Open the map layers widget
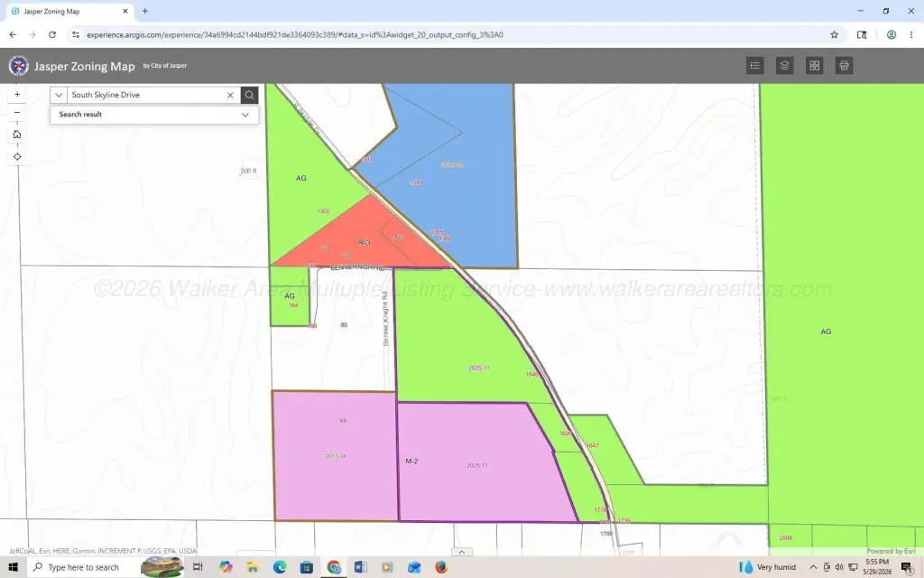 (x=784, y=65)
